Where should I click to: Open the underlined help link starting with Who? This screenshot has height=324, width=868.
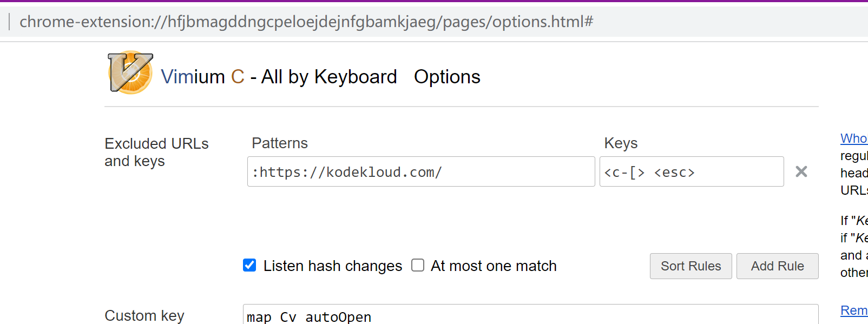click(853, 138)
